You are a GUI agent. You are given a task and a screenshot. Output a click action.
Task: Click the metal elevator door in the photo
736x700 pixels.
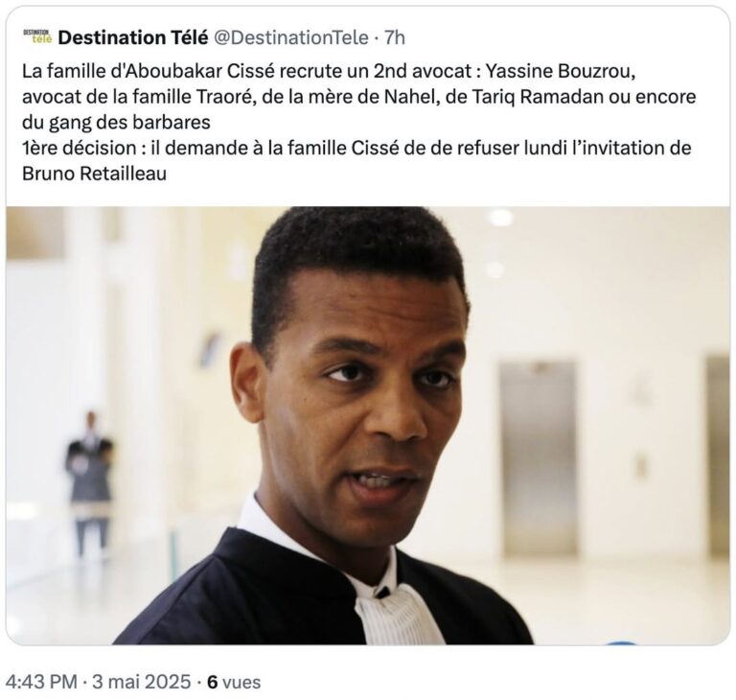(538, 458)
